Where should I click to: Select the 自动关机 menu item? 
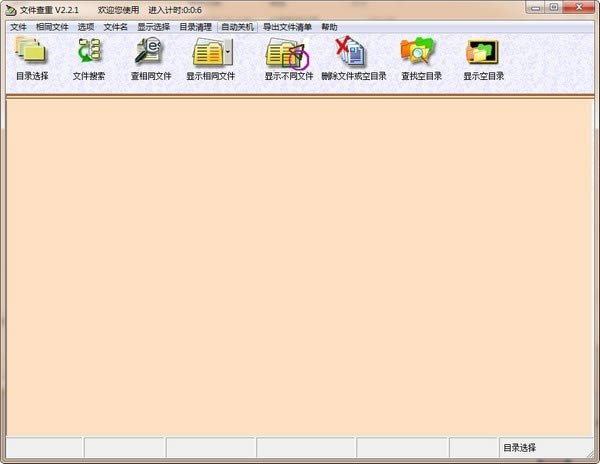pyautogui.click(x=237, y=27)
